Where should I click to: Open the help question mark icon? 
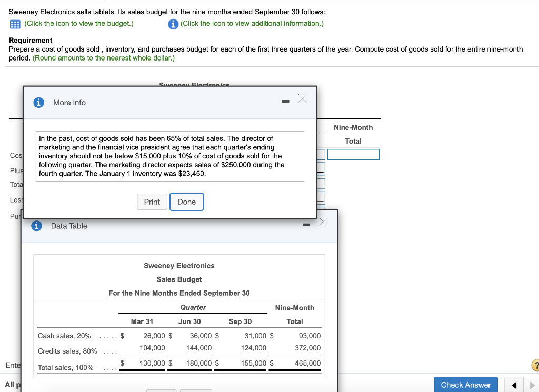tap(536, 365)
